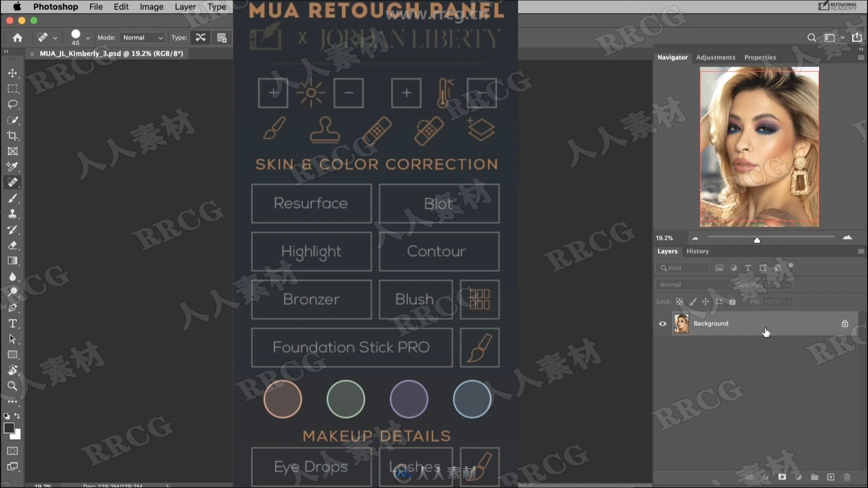Toggle lock image pixels brush icon
Viewport: 868px width, 488px height.
click(x=693, y=301)
